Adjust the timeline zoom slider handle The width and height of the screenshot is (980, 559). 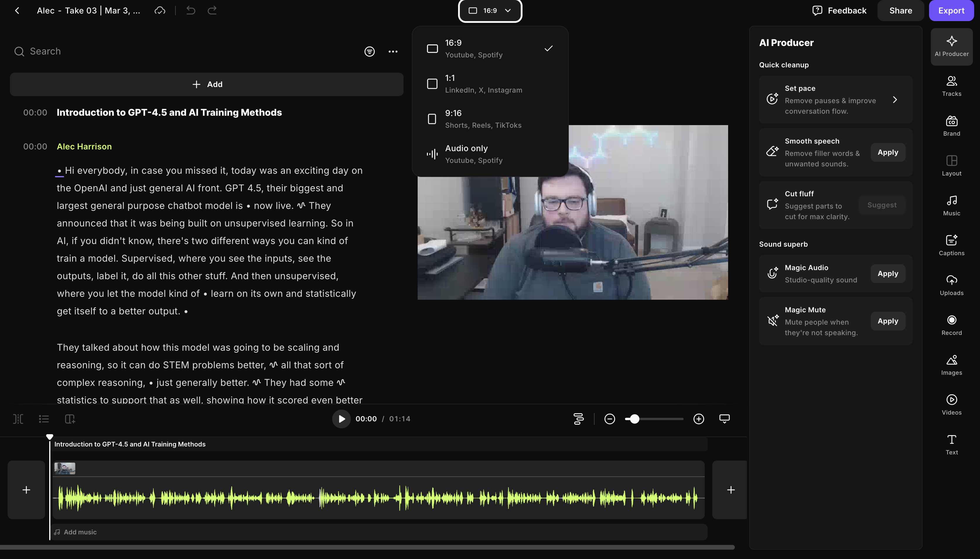634,419
